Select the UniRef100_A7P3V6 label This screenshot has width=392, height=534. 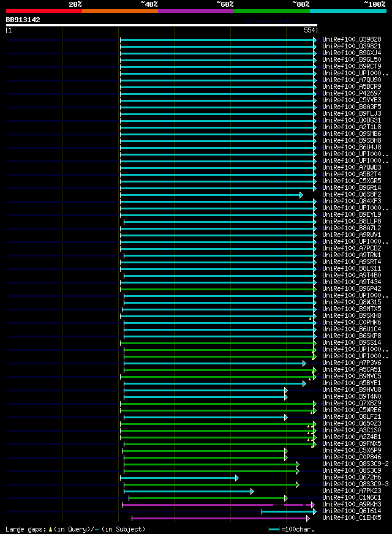point(352,363)
